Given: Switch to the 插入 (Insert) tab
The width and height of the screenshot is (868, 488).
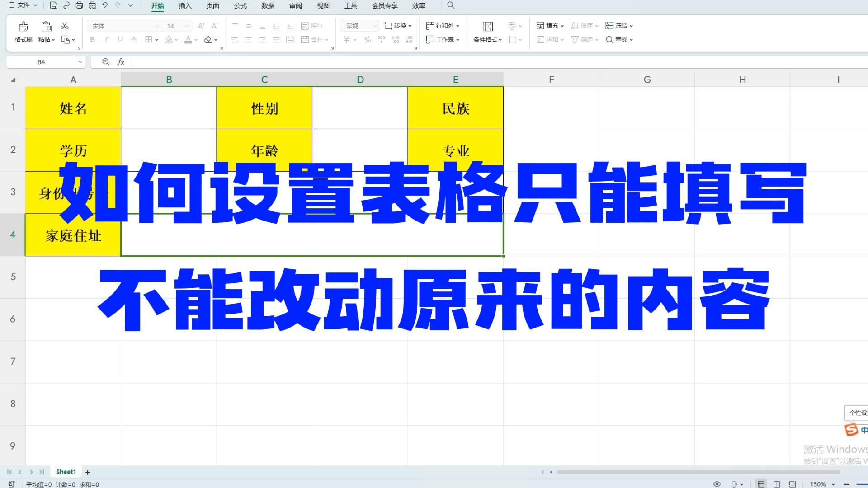Looking at the screenshot, I should (x=185, y=5).
